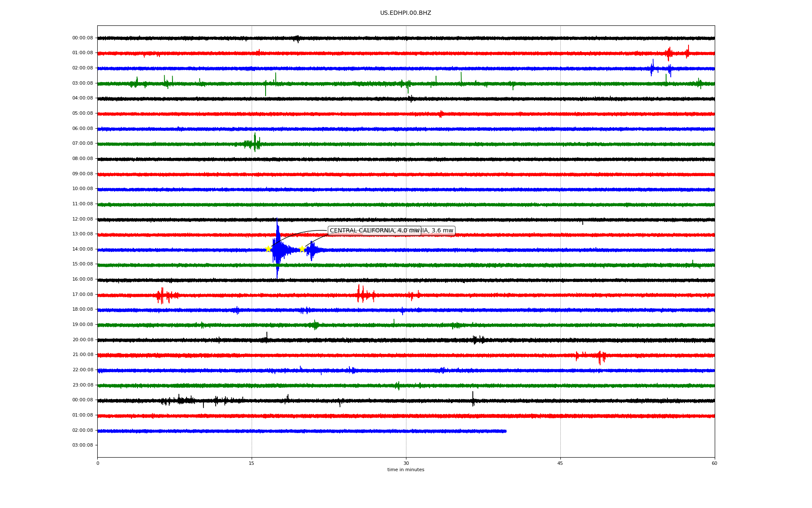Click the 'time in minutes' axis label
This screenshot has width=812, height=508.
pos(406,470)
